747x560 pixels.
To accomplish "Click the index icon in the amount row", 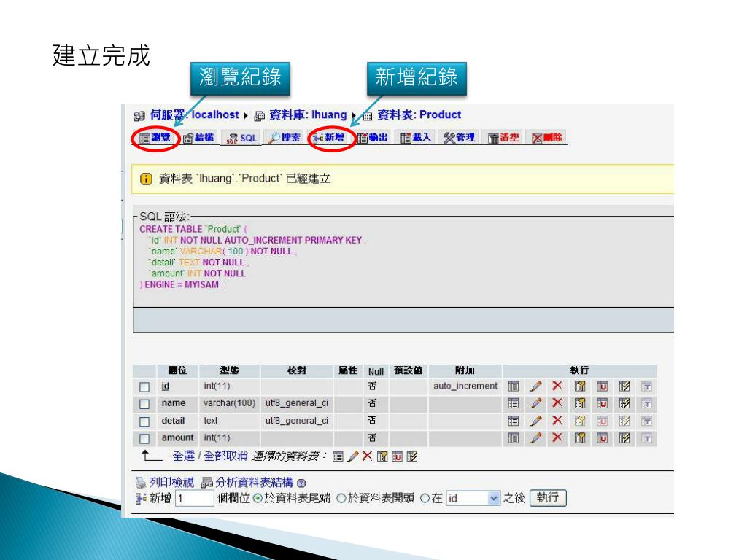I will (x=624, y=438).
